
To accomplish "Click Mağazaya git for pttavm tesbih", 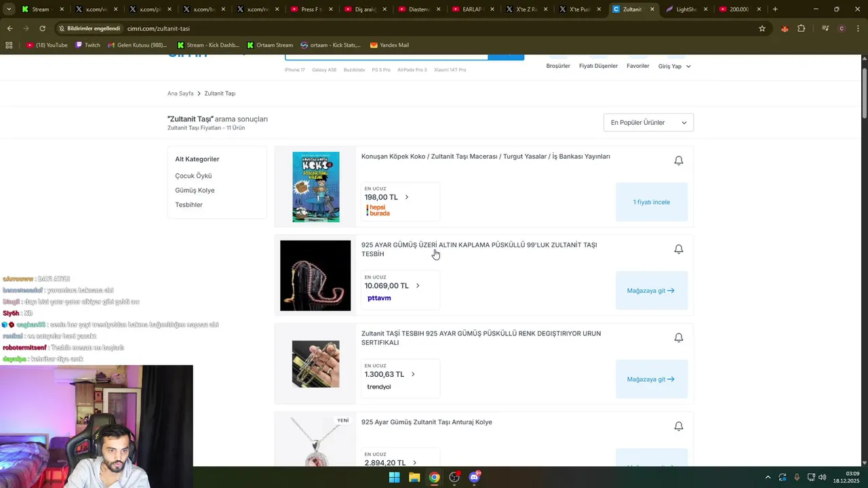I will point(652,291).
